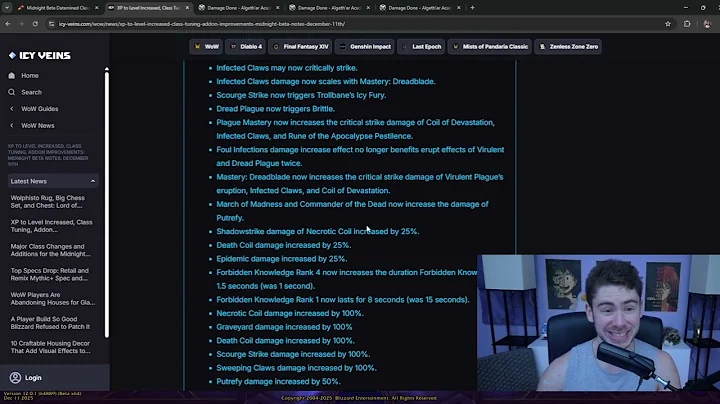This screenshot has width=720, height=404.
Task: Open a new browser tab
Action: pos(472,8)
